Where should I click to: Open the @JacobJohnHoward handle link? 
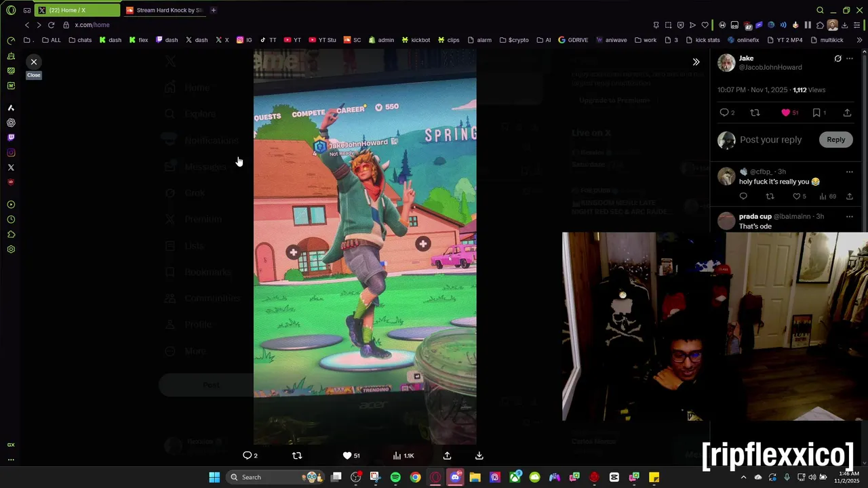(770, 67)
